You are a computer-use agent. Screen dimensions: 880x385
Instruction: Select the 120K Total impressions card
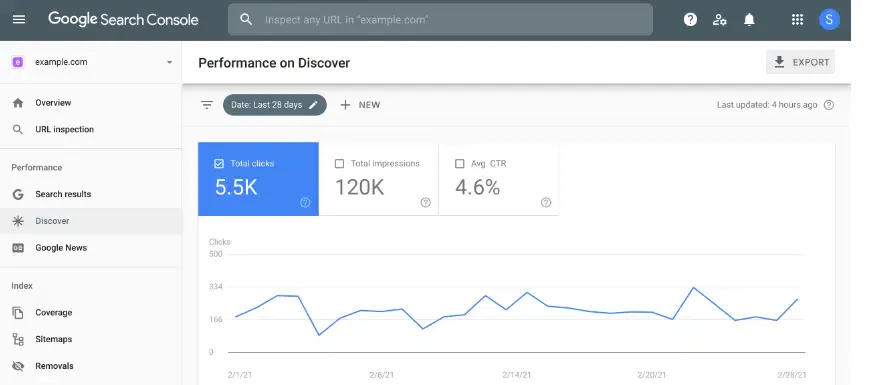pyautogui.click(x=379, y=179)
